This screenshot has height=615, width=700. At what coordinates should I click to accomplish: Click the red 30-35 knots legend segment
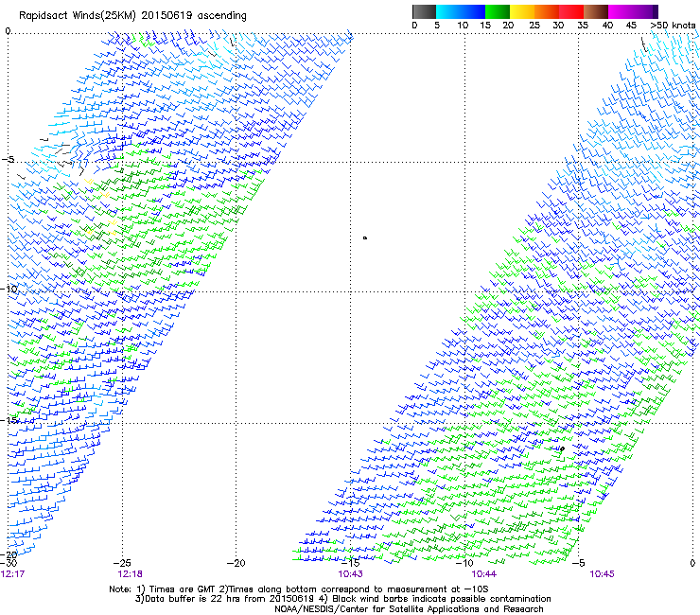[571, 11]
